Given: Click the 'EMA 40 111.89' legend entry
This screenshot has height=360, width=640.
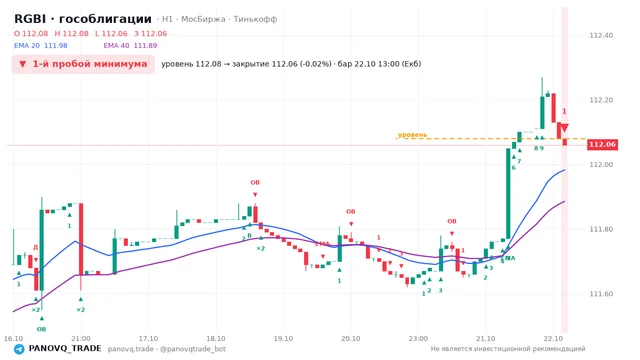Looking at the screenshot, I should pos(130,46).
